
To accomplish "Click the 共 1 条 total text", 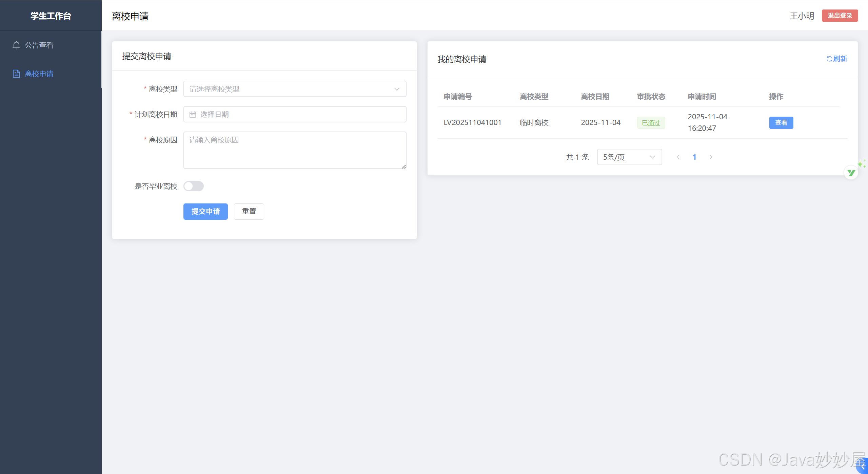I will tap(577, 157).
